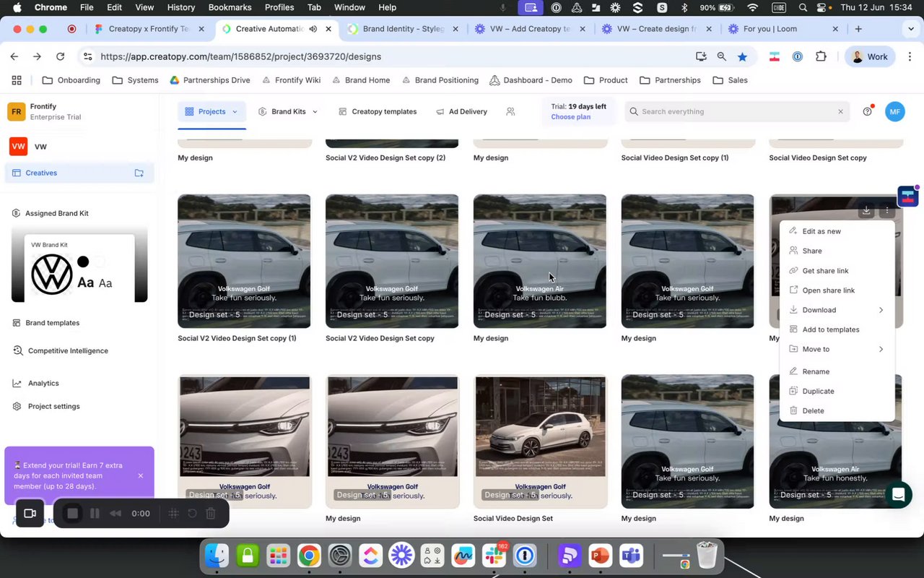924x578 pixels.
Task: Clear the search field with the X icon
Action: pos(840,111)
